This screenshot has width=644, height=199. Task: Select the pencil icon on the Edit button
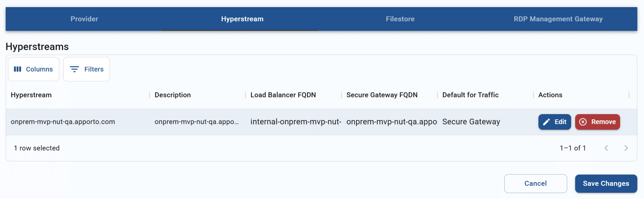tap(547, 122)
